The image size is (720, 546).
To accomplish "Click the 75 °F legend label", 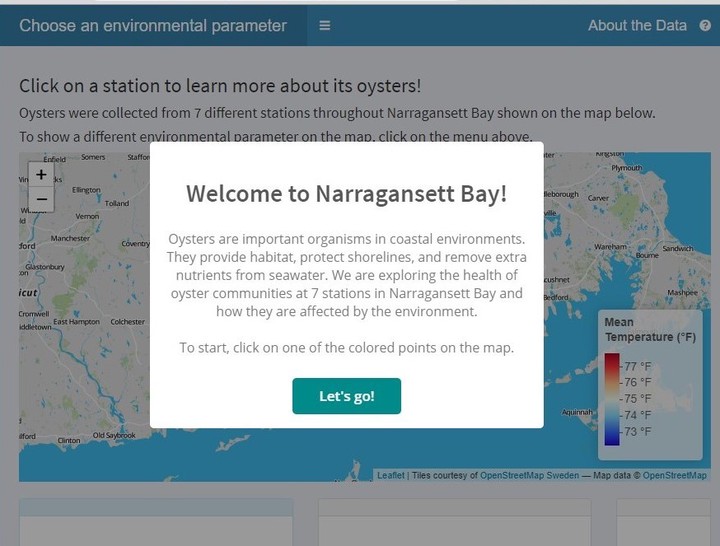I will pyautogui.click(x=638, y=398).
